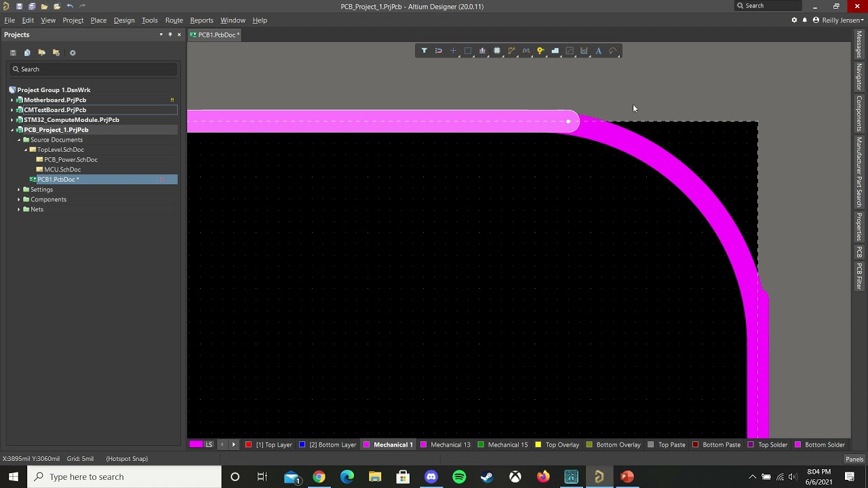Choose the Move Objects cross tool
The height and width of the screenshot is (488, 868).
453,51
